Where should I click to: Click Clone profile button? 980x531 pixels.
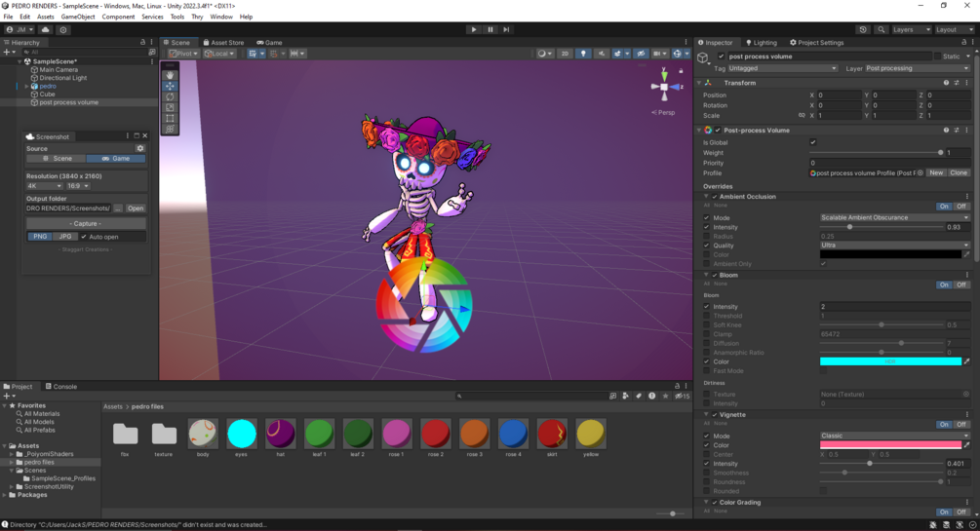coord(959,173)
